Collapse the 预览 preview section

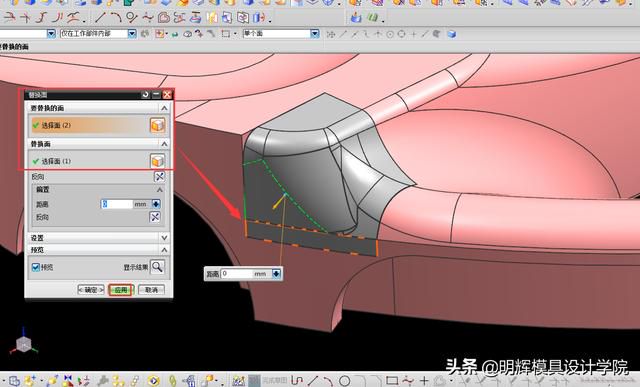click(x=164, y=250)
